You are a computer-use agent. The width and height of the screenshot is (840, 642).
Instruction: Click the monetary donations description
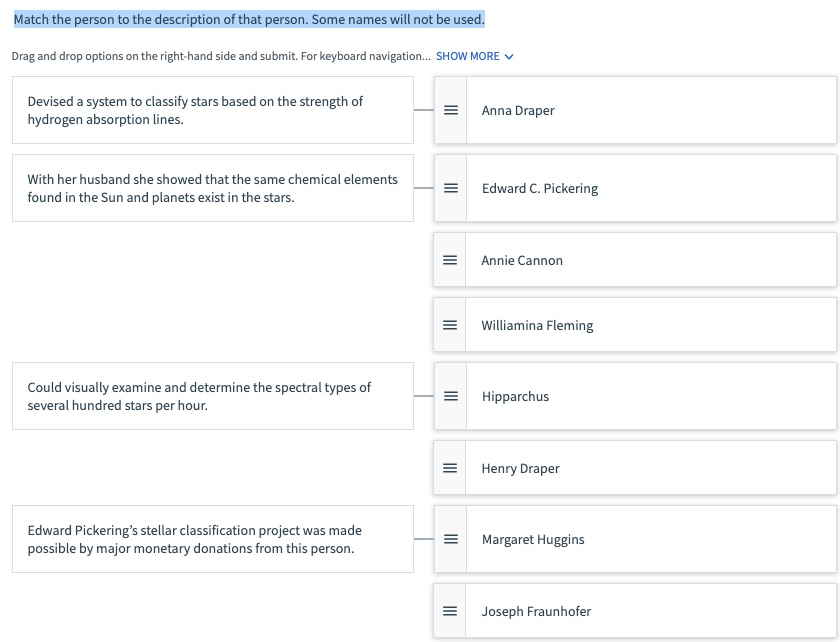coord(213,539)
